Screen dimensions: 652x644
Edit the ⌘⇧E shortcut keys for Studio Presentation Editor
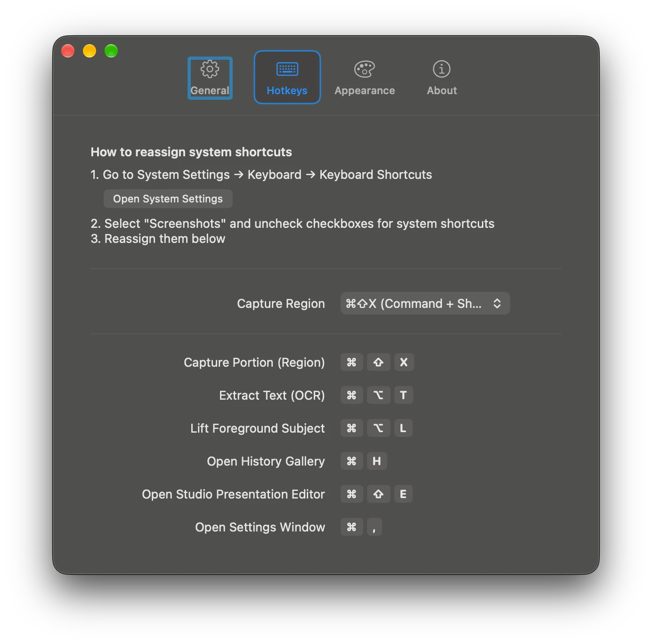pyautogui.click(x=376, y=494)
